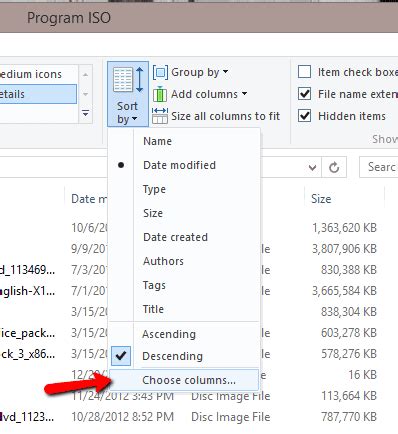The width and height of the screenshot is (398, 434).
Task: Open the Group by menu
Action: click(x=199, y=72)
